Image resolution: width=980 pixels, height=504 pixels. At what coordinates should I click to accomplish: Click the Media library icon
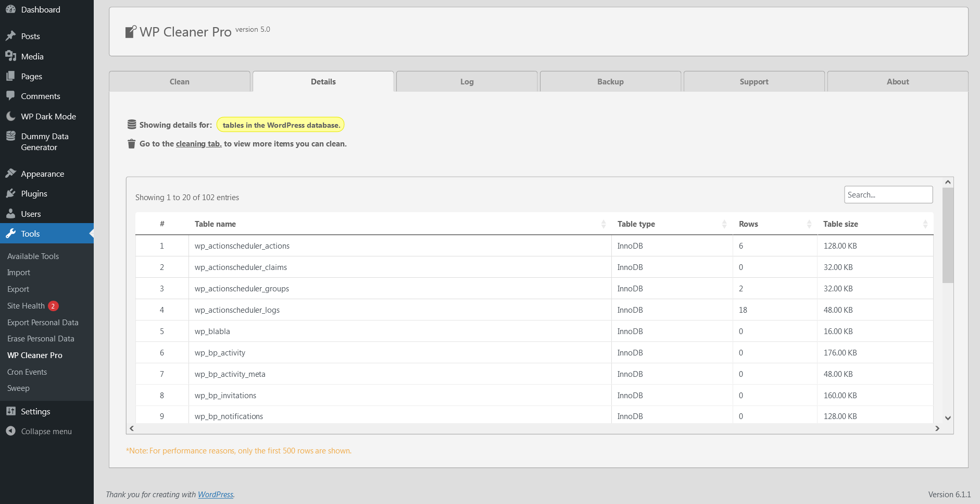(10, 56)
